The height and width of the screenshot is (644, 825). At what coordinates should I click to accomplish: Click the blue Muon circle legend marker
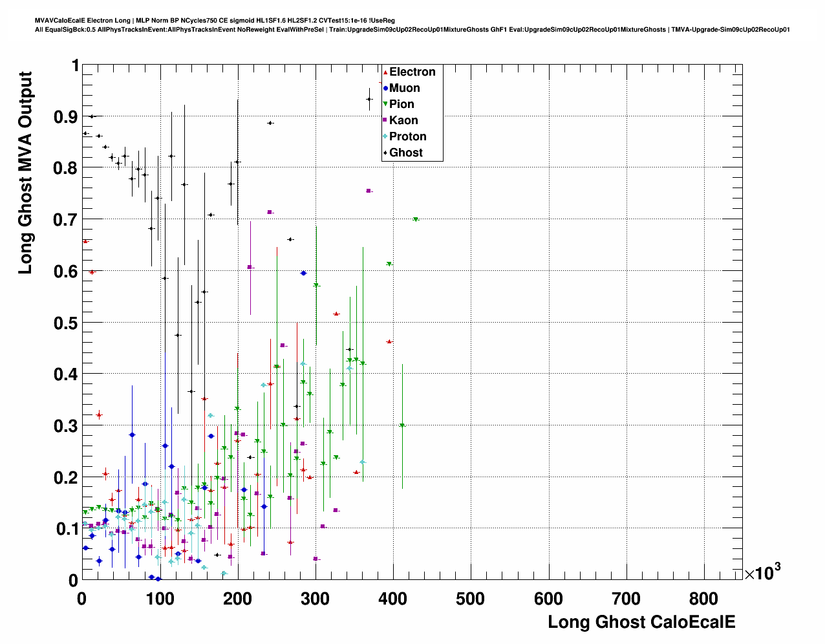click(385, 89)
